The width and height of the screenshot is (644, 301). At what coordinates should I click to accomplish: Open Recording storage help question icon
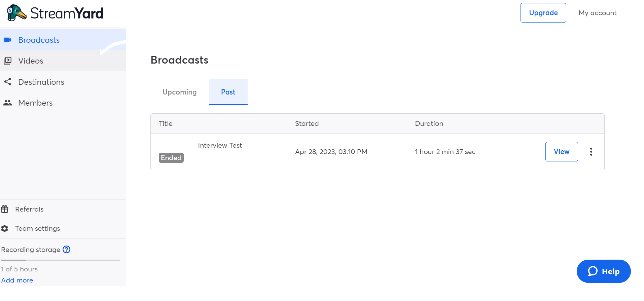point(67,250)
